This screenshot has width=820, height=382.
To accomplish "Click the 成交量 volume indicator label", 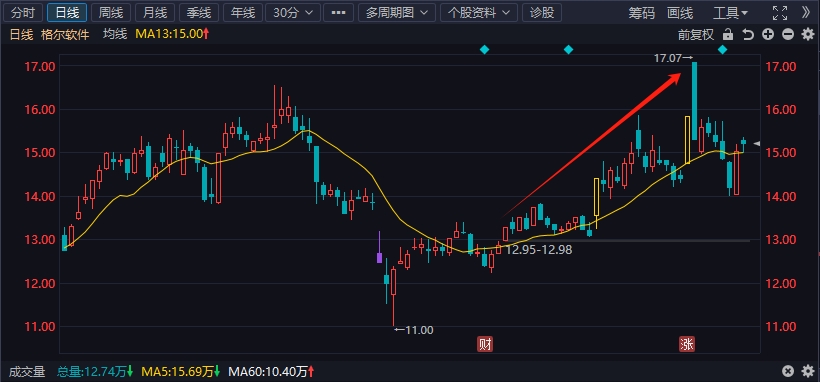I will pyautogui.click(x=27, y=372).
